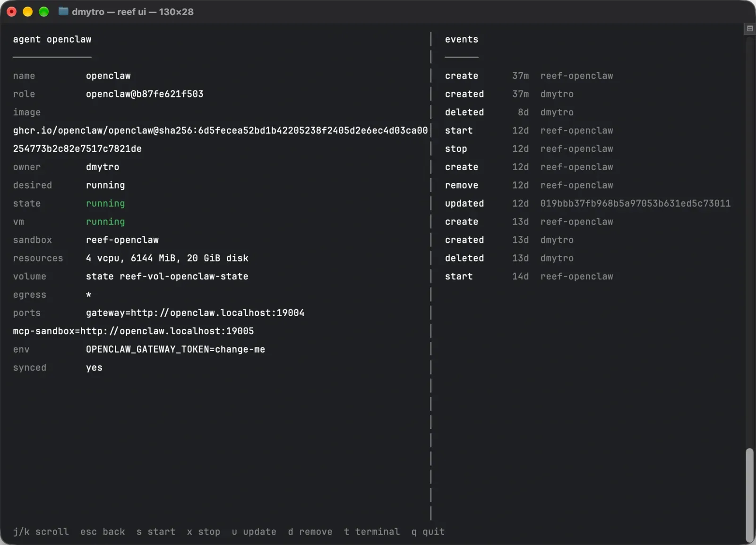Click the 'created 13d dmytro' event
The width and height of the screenshot is (756, 545).
click(x=509, y=240)
